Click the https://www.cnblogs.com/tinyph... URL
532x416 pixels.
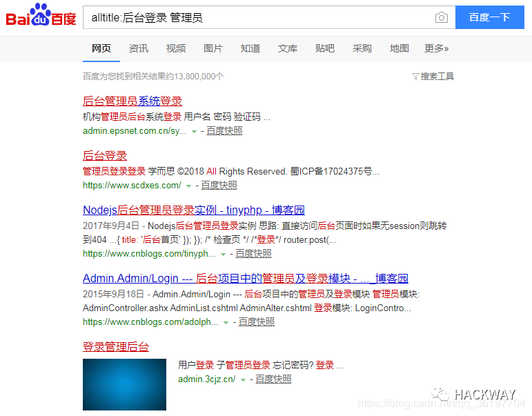[x=149, y=253]
